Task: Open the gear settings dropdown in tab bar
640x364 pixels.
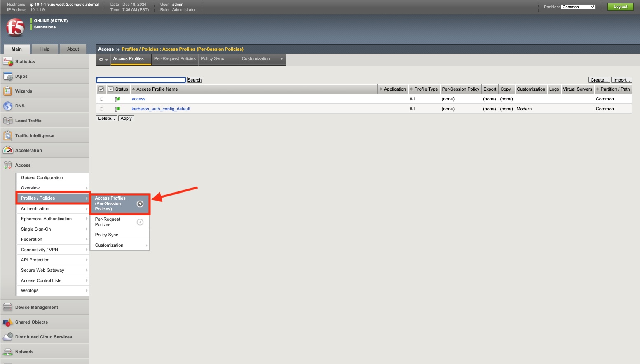Action: (103, 60)
